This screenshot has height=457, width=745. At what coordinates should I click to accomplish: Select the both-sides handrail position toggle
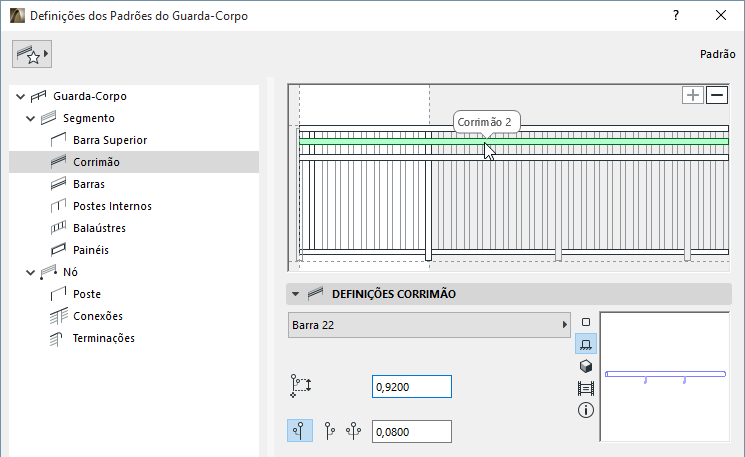[353, 431]
